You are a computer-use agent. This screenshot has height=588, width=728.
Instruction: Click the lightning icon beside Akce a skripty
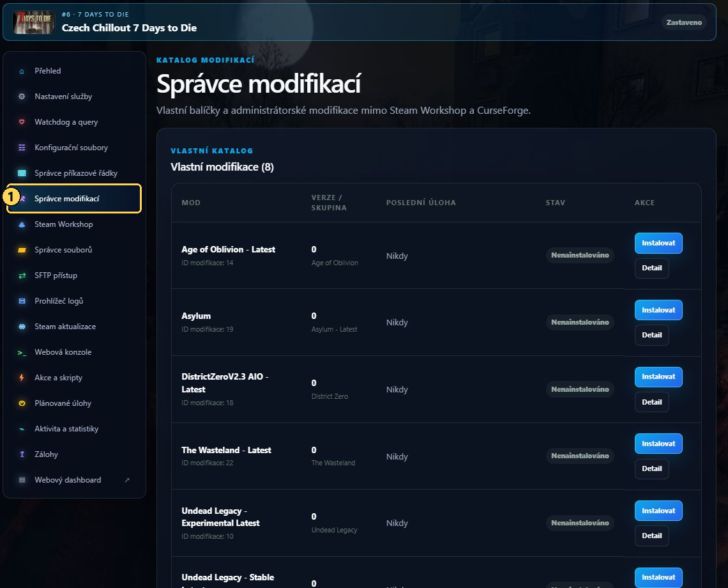point(22,378)
